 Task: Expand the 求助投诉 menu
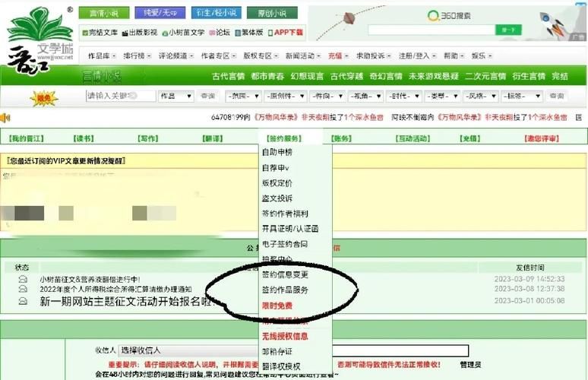374,56
